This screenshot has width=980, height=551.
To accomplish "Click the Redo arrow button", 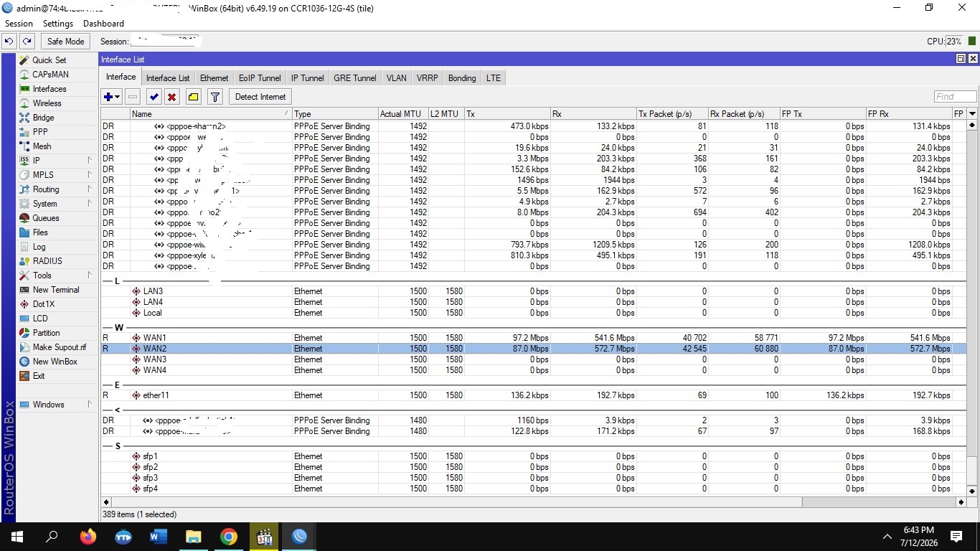I will pyautogui.click(x=27, y=42).
